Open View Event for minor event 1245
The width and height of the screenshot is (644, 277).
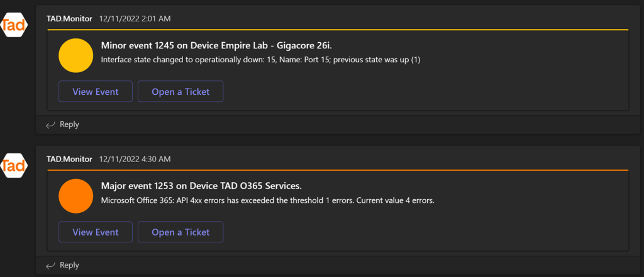tap(96, 92)
